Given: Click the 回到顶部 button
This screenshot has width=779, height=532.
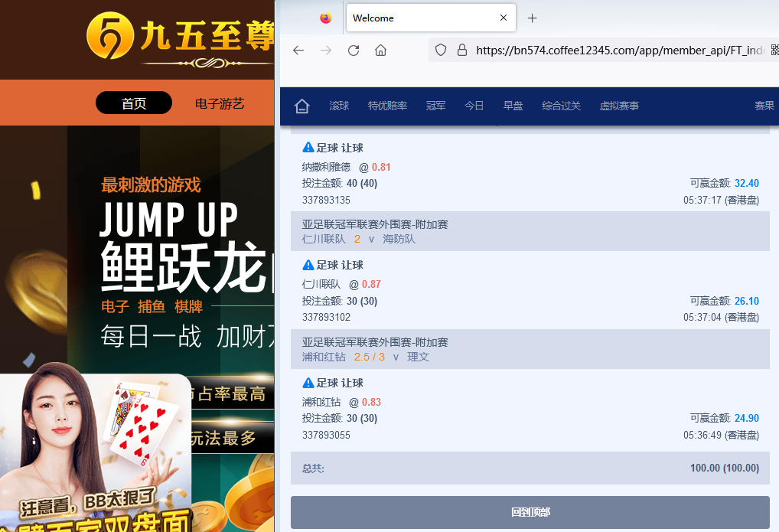Looking at the screenshot, I should click(530, 512).
